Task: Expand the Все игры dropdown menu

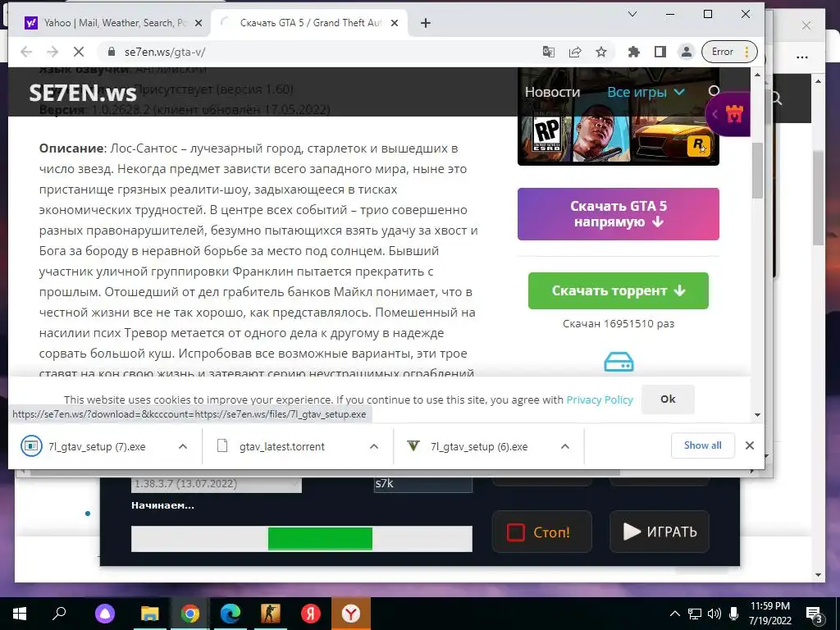Action: tap(646, 92)
